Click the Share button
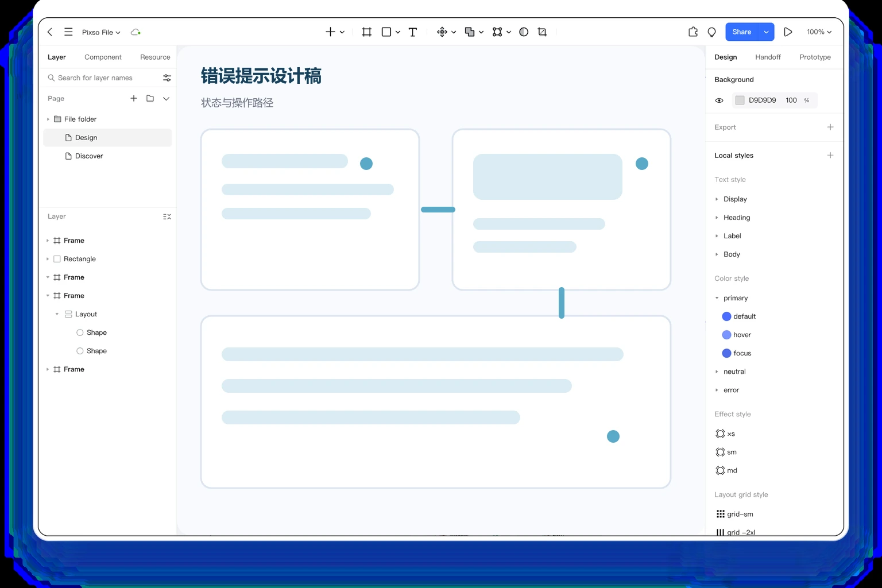 [x=742, y=32]
